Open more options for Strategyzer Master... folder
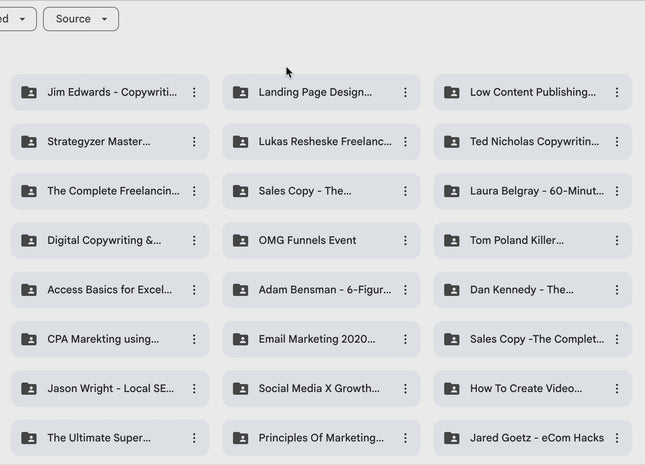 [x=194, y=142]
